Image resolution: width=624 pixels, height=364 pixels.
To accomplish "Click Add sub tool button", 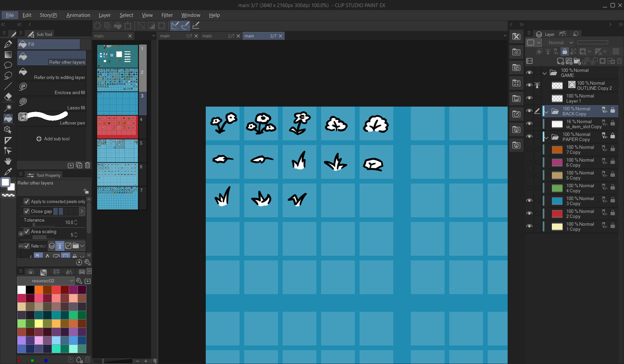I will click(x=53, y=139).
